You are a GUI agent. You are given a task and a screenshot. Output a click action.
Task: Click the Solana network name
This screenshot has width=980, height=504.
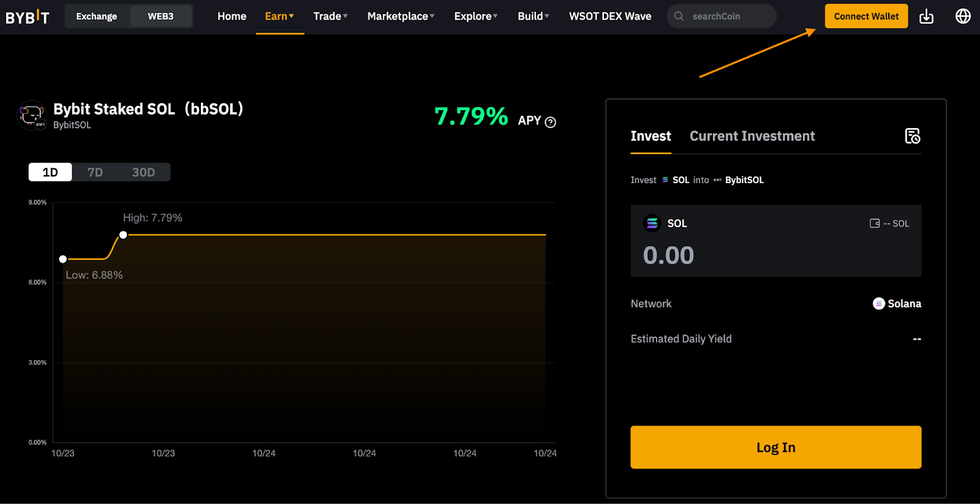[905, 304]
